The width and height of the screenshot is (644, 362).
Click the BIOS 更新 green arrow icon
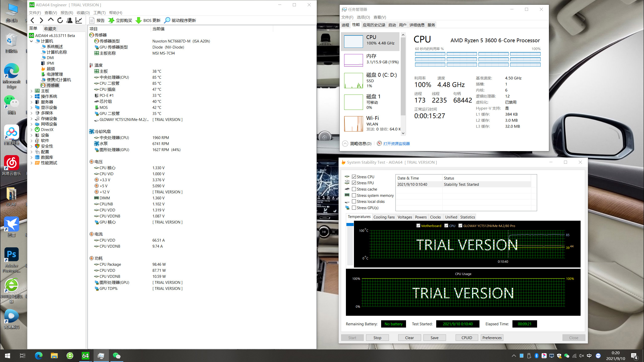(138, 20)
